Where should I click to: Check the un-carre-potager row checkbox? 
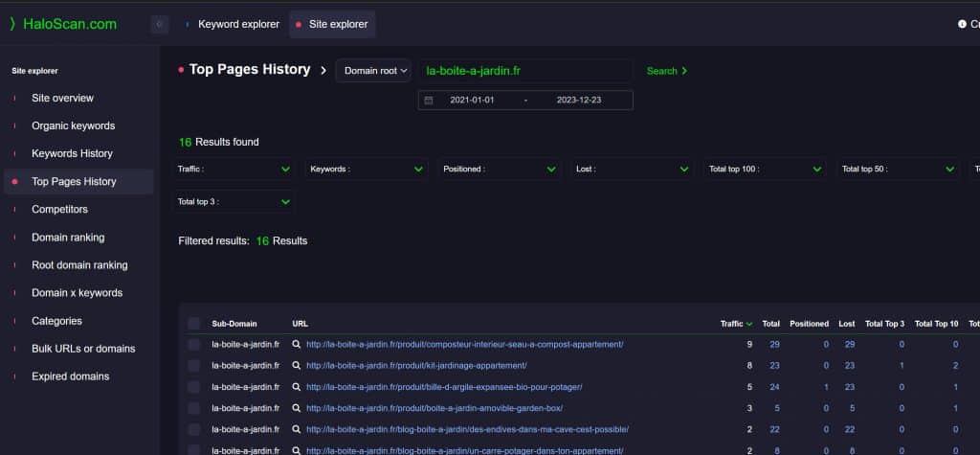(x=193, y=450)
